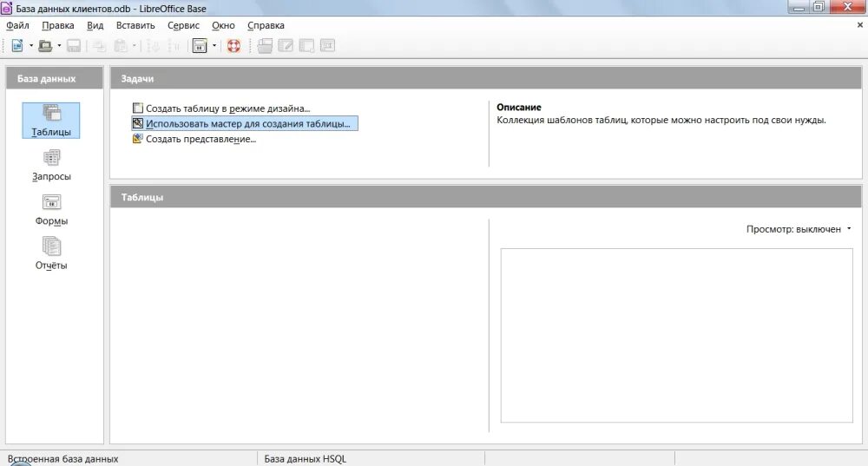Open the Файл menu
868x466 pixels.
coord(17,25)
